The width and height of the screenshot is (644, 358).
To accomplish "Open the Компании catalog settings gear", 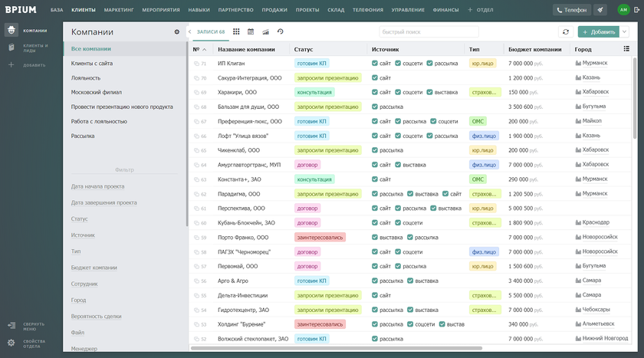I will click(x=177, y=32).
